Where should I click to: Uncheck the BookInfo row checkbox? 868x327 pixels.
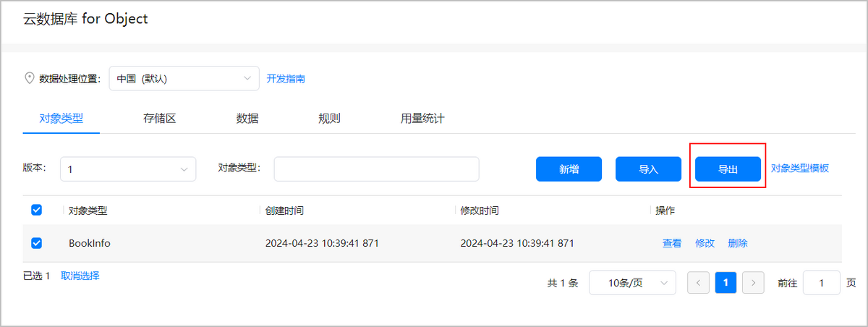(x=37, y=243)
